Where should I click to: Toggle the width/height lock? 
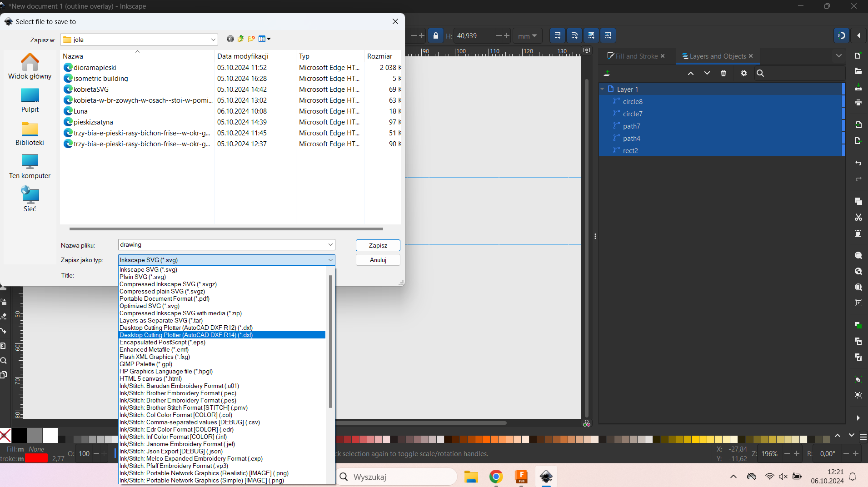coord(436,35)
